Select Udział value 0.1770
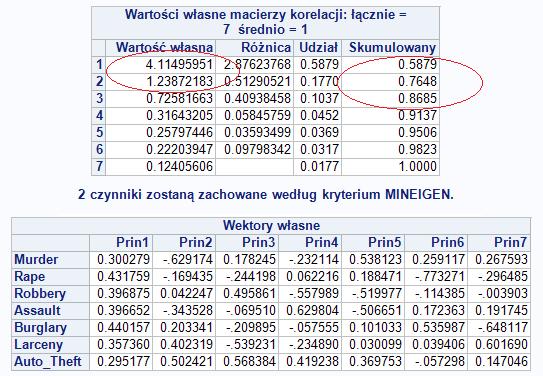 319,81
